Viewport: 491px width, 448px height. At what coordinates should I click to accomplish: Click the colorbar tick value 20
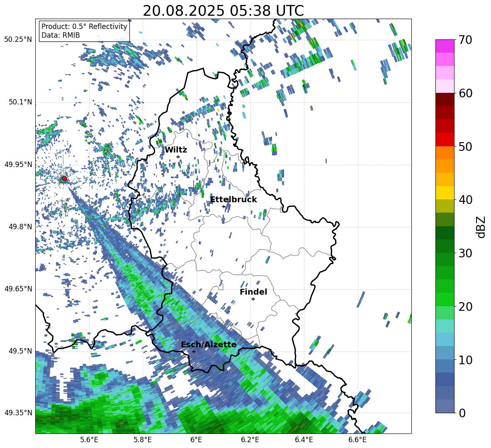click(x=465, y=307)
